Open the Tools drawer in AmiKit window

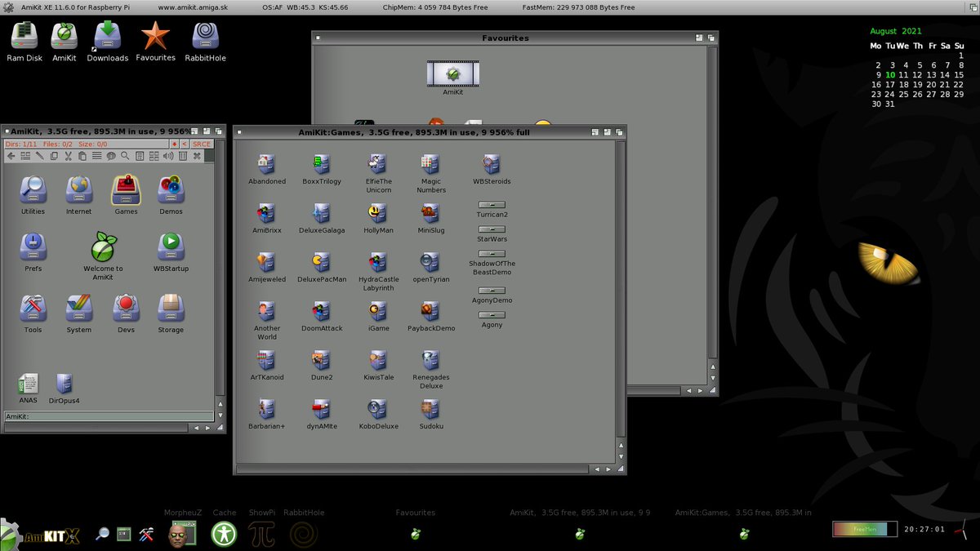[x=33, y=313]
